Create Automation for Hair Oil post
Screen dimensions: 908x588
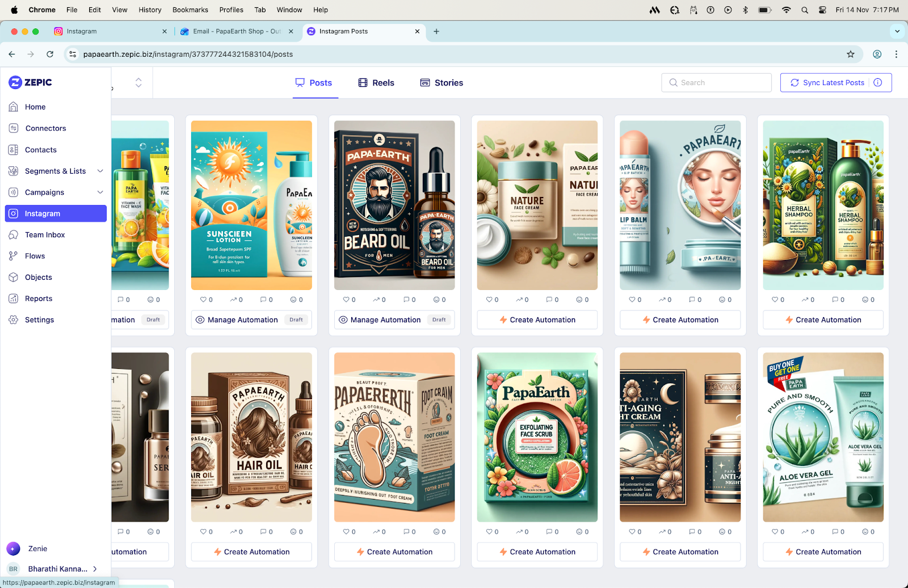tap(251, 552)
